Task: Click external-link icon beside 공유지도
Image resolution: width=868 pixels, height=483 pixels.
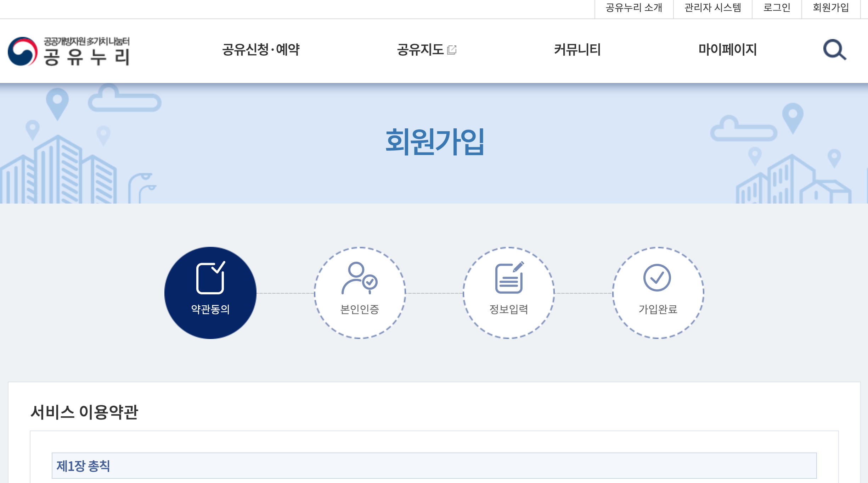Action: [452, 50]
